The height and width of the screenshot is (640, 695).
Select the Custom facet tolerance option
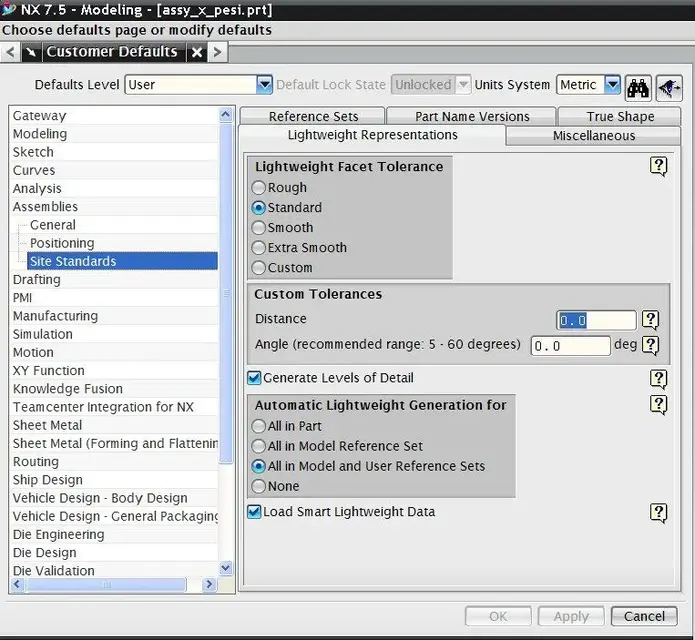tap(258, 268)
